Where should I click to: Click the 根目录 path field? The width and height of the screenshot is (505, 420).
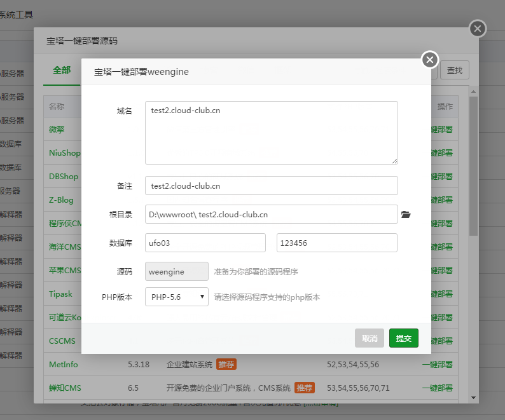pos(272,214)
